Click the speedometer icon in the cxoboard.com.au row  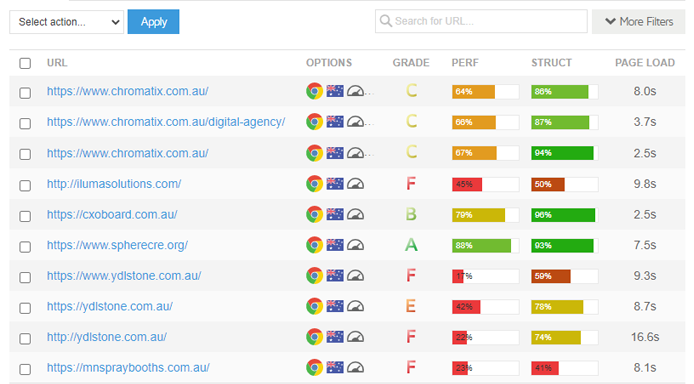coord(355,215)
